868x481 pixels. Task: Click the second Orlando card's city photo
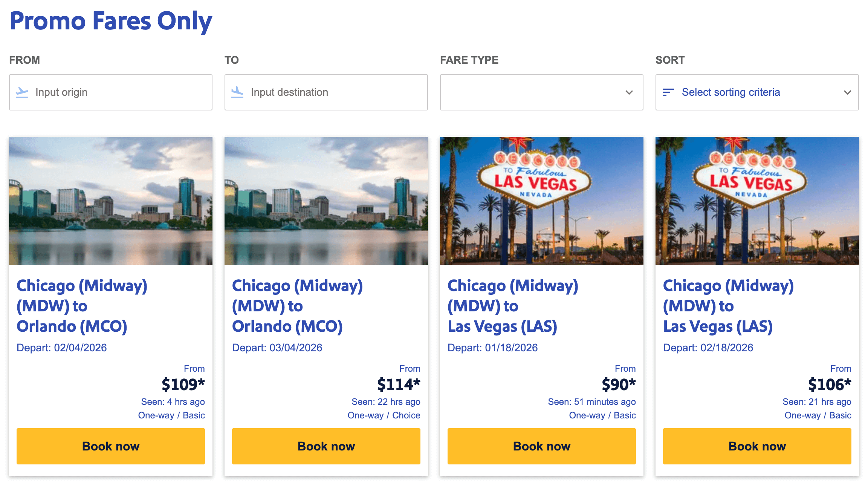click(326, 200)
